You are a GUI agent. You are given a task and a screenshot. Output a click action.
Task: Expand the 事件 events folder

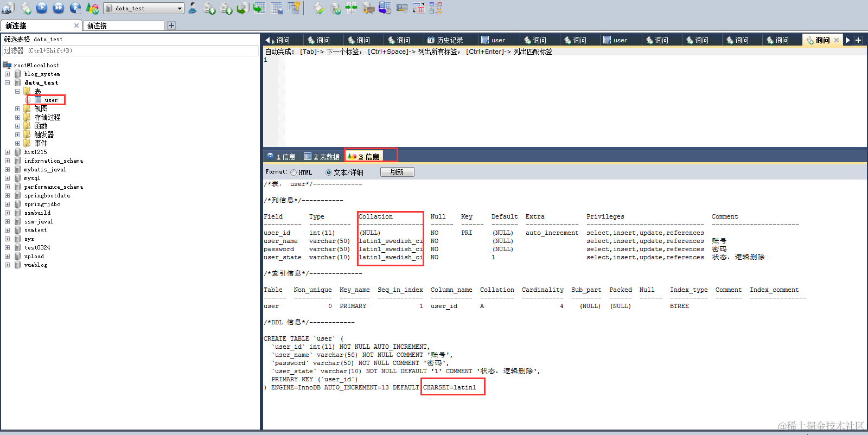[x=17, y=143]
